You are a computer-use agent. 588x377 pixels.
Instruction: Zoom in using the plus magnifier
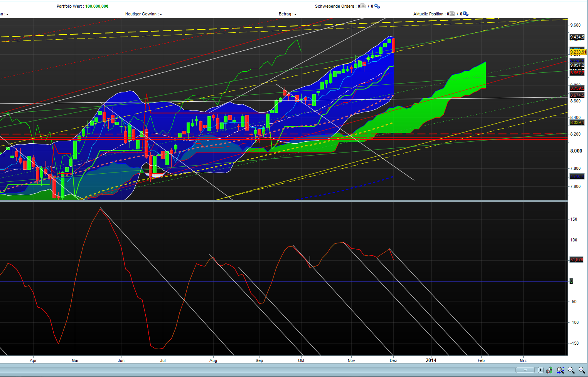coord(582,370)
